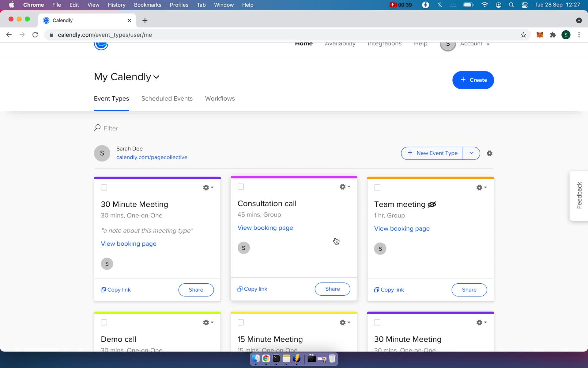This screenshot has height=368, width=588.
Task: Click Sarah Doe's avatar beside profile link
Action: point(102,153)
